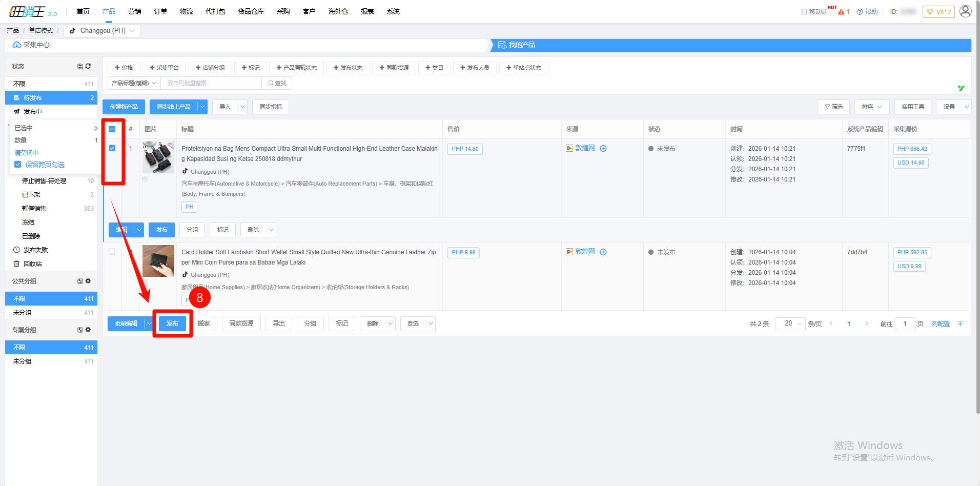Click the user avatar icon
The width and height of the screenshot is (980, 486).
pyautogui.click(x=965, y=11)
